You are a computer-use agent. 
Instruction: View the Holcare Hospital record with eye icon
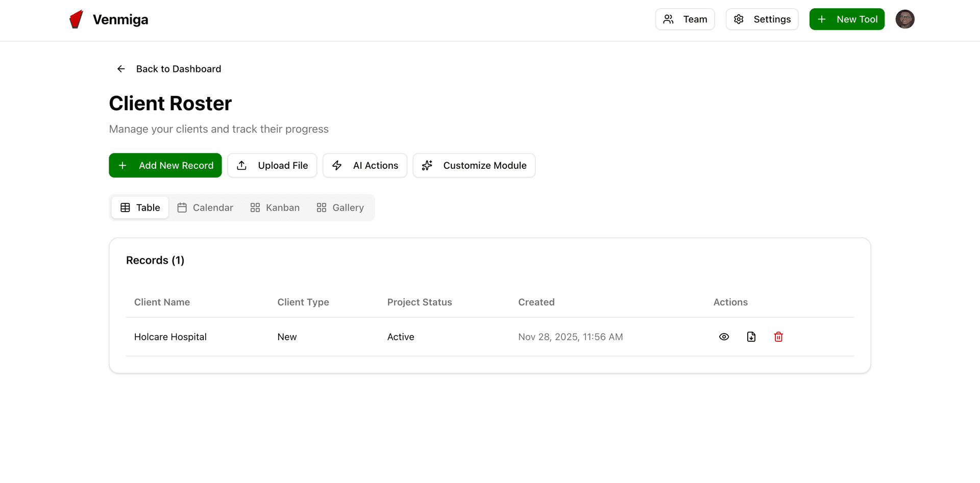[x=724, y=337]
